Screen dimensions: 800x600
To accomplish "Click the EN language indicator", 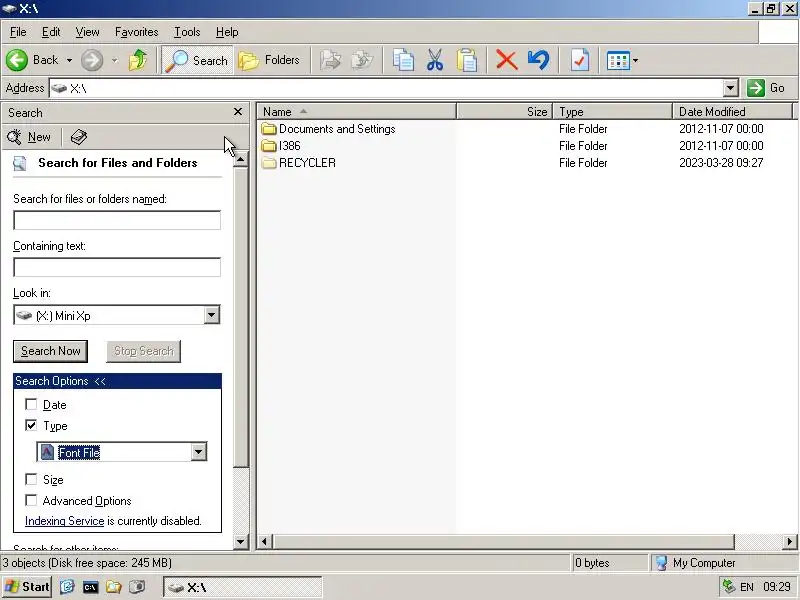I will 746,587.
